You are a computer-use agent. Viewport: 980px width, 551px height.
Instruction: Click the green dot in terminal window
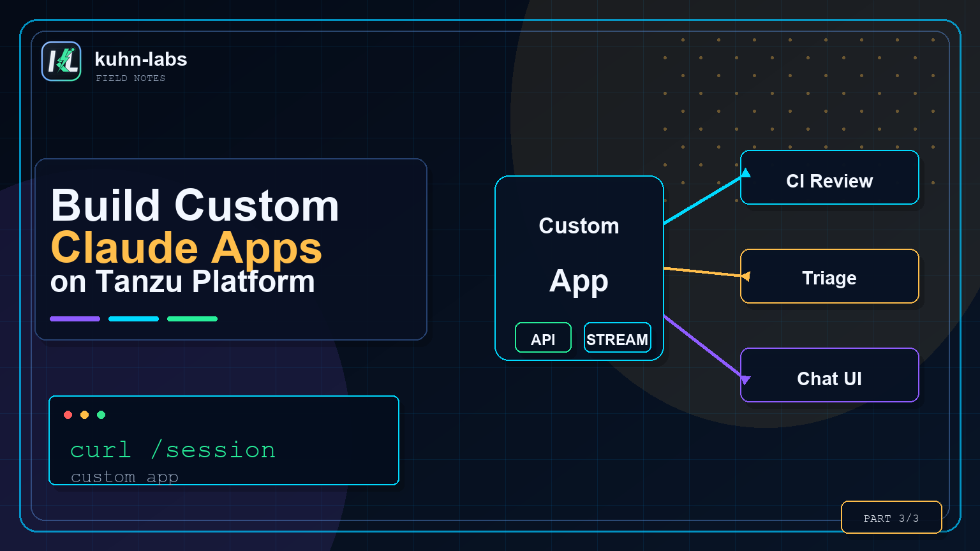101,415
